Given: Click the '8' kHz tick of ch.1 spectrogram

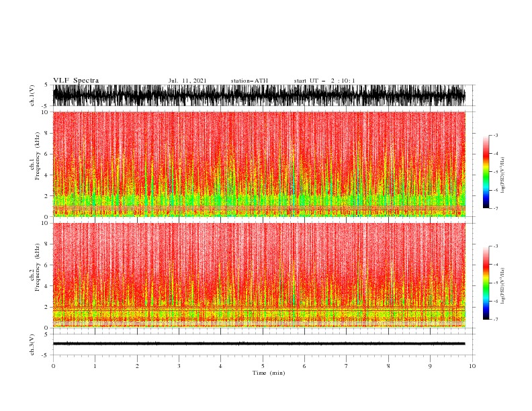Looking at the screenshot, I should [47, 133].
